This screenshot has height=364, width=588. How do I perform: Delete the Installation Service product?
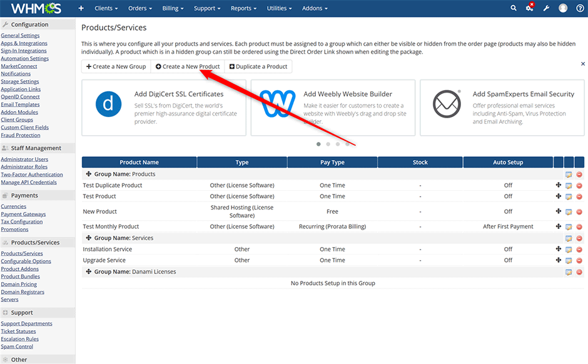579,250
